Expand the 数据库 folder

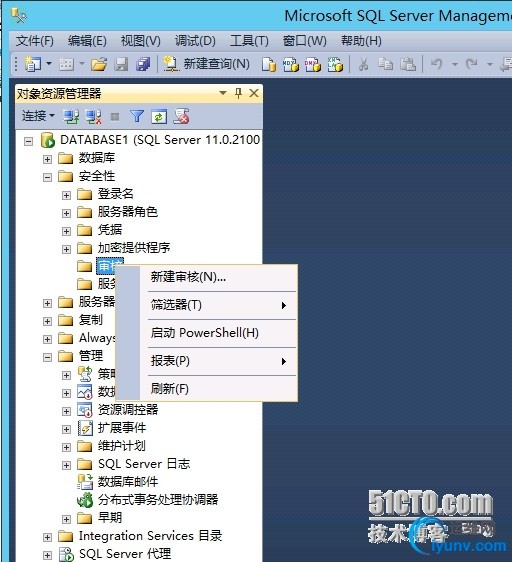click(x=47, y=159)
